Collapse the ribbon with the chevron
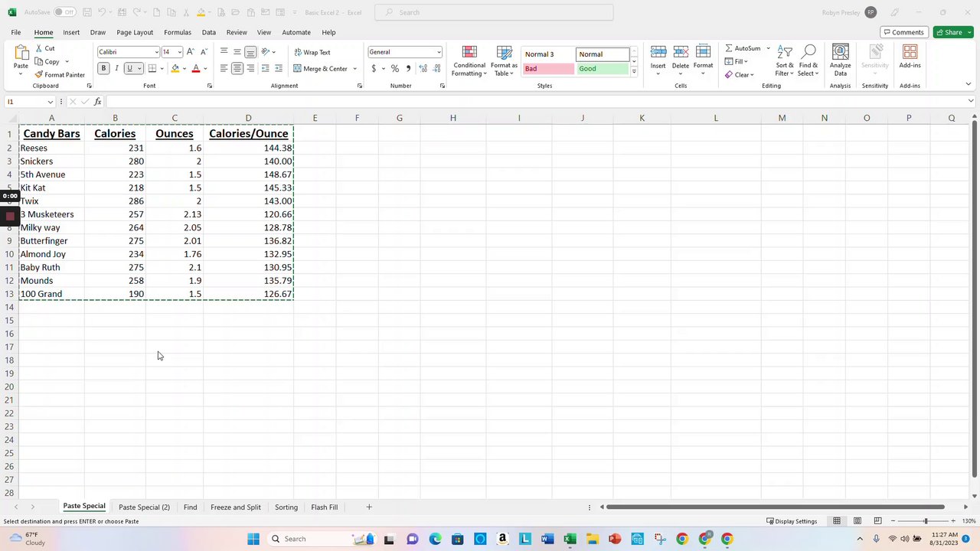This screenshot has width=980, height=551. [968, 84]
